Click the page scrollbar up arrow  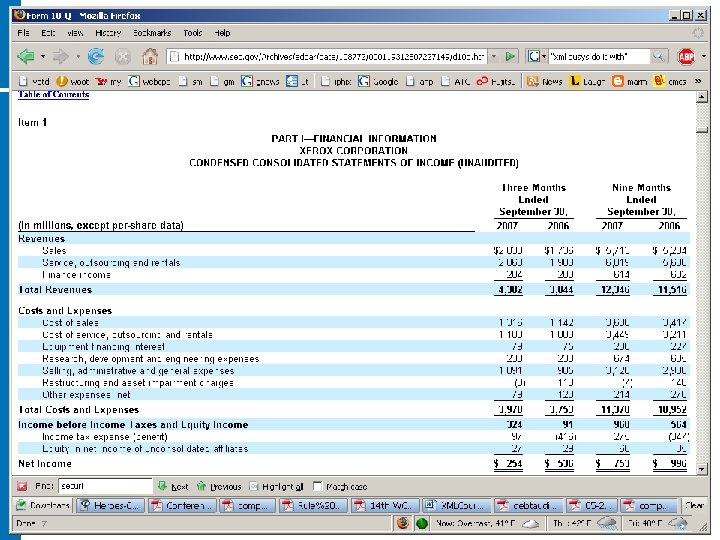[702, 97]
